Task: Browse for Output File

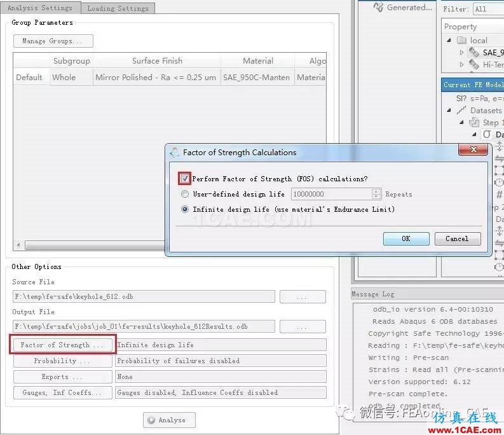Action: tap(303, 327)
